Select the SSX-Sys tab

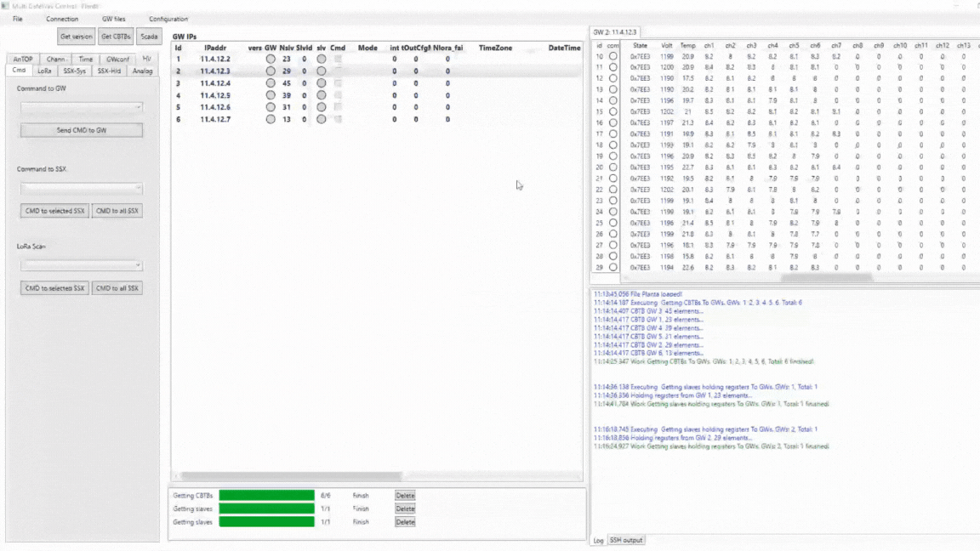pos(74,71)
